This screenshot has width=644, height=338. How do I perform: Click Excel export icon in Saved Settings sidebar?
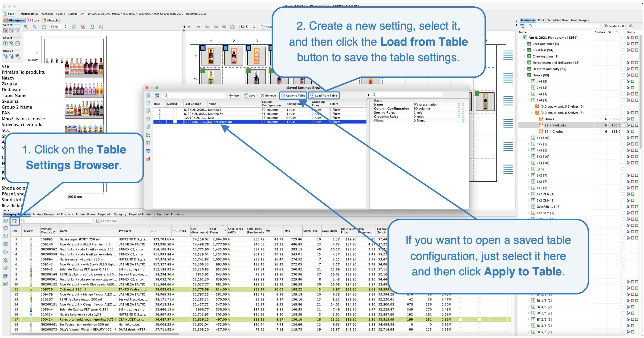148,135
